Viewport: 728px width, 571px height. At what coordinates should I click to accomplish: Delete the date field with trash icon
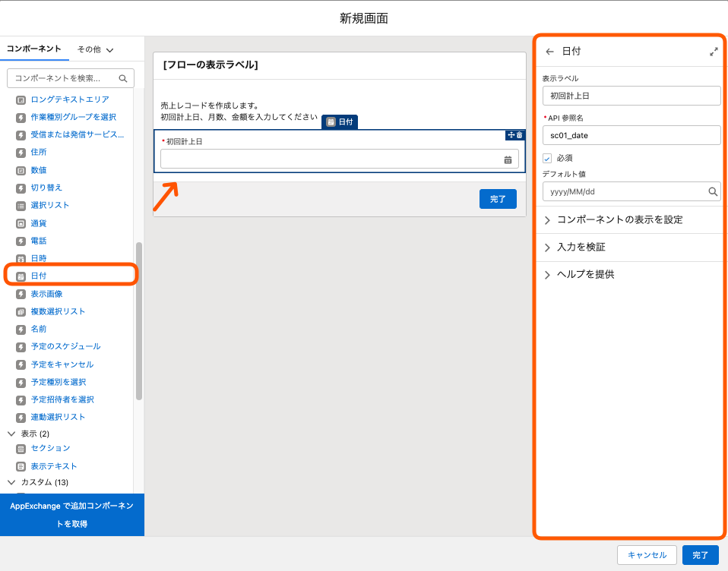point(520,135)
